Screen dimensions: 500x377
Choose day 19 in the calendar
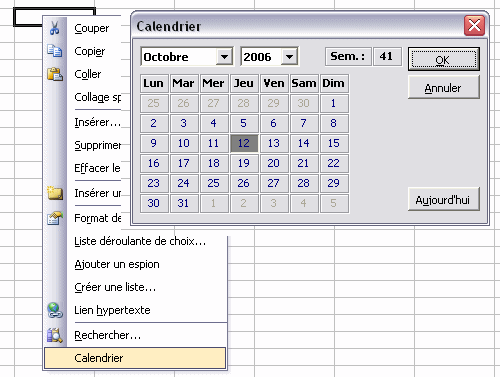click(244, 163)
